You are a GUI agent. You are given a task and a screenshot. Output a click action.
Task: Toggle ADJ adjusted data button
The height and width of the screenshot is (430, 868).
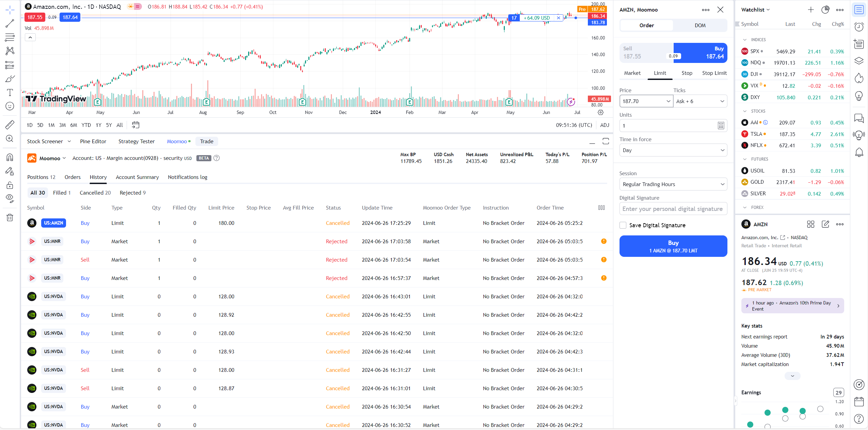pyautogui.click(x=605, y=125)
